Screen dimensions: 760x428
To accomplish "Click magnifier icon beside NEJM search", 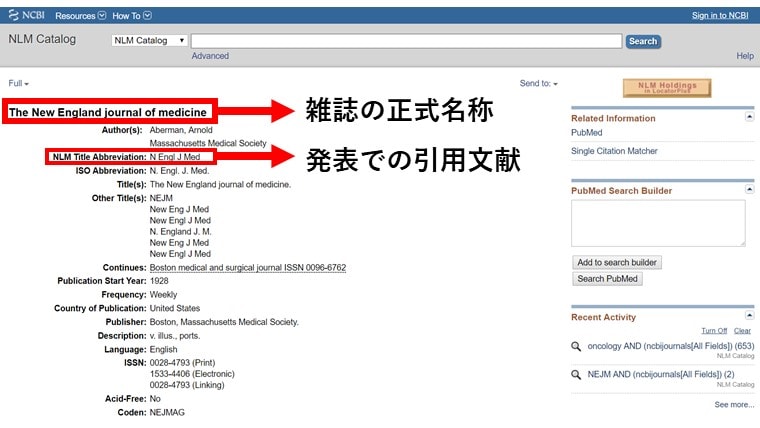I will 576,375.
